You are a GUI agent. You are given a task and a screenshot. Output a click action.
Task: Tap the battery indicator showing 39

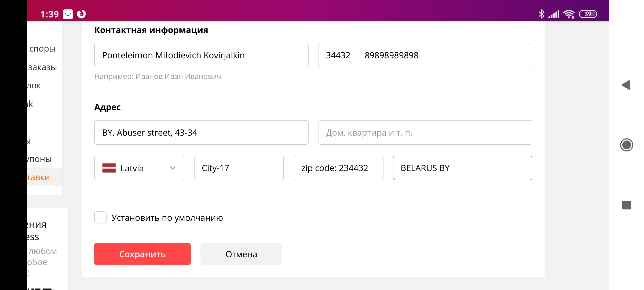588,14
